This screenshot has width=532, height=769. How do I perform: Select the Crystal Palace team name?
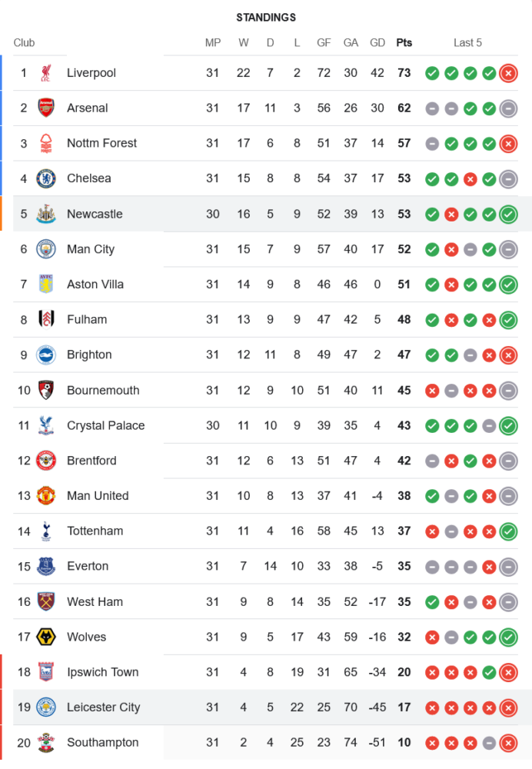tap(105, 425)
